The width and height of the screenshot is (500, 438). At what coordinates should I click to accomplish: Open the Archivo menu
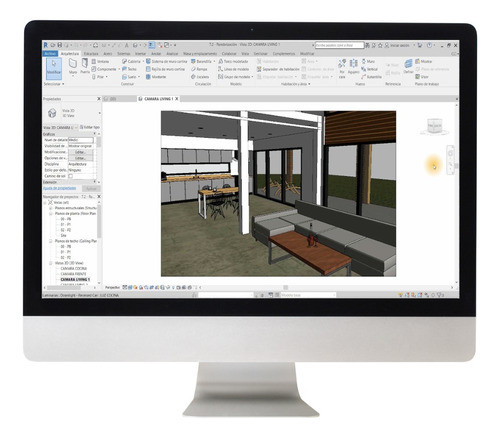(x=50, y=54)
